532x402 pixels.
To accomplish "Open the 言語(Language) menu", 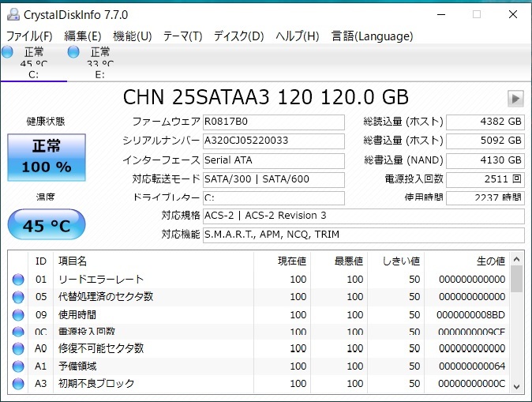I will [373, 36].
